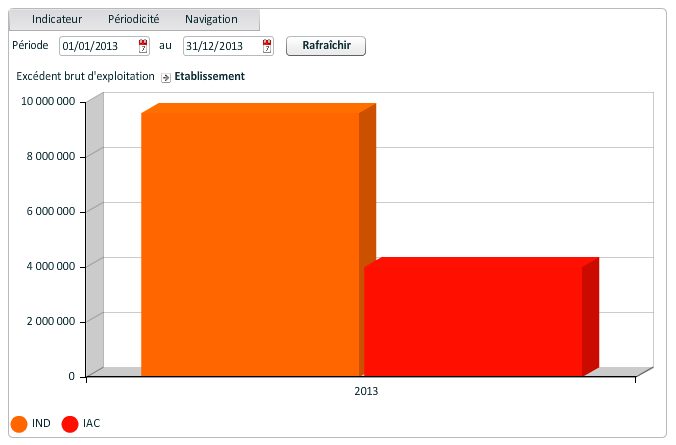
Task: Click the IAC legend label
Action: [91, 423]
